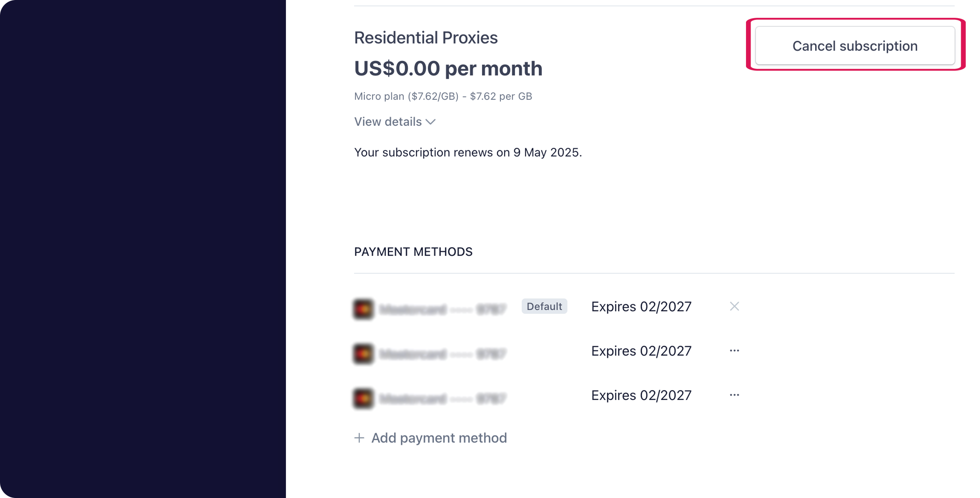This screenshot has height=498, width=980.
Task: Click the subscription renewal date text
Action: pyautogui.click(x=468, y=153)
